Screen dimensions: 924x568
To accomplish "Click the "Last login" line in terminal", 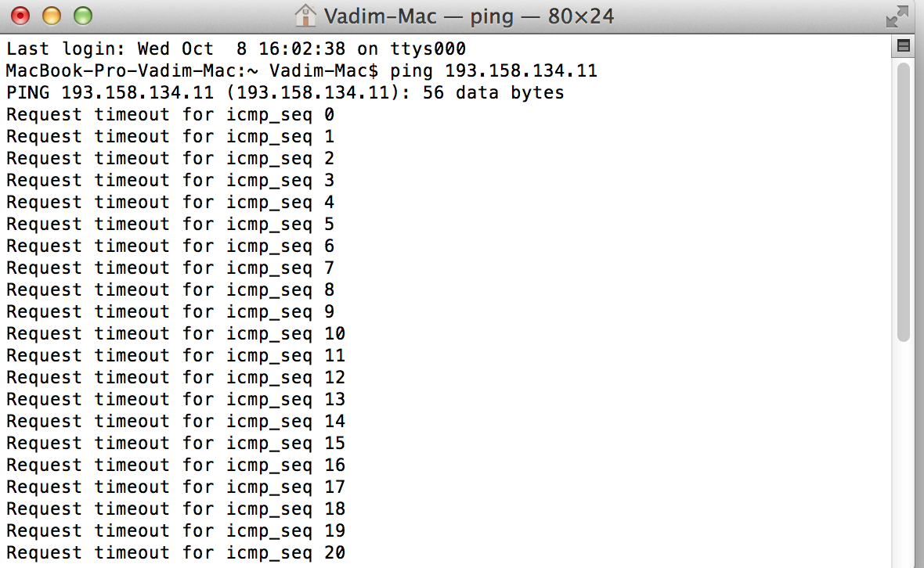I will [236, 49].
